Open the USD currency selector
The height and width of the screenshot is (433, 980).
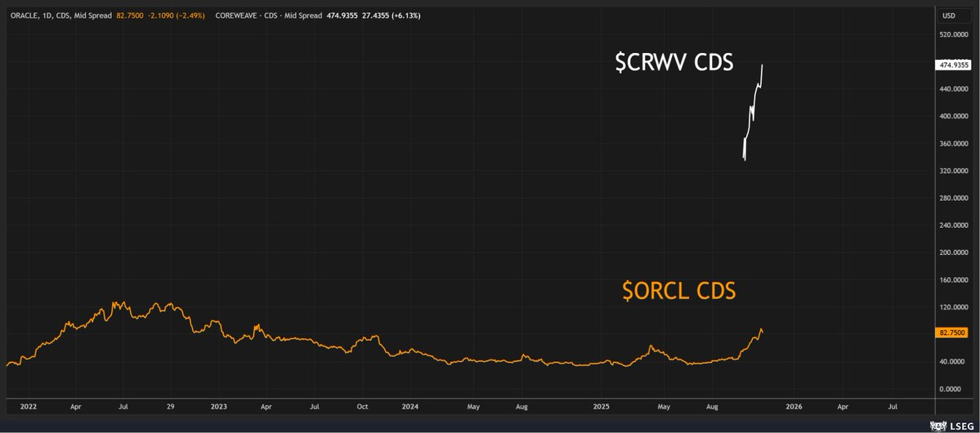[950, 16]
